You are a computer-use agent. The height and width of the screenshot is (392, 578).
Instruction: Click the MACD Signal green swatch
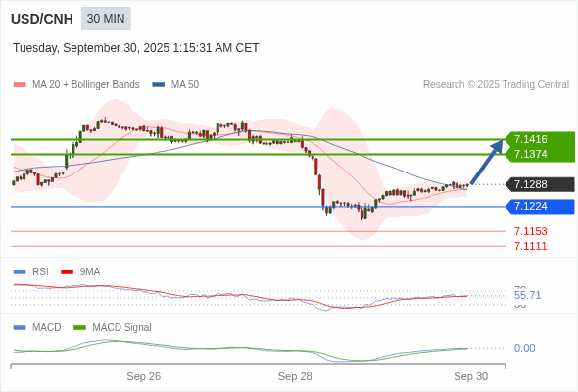pos(79,328)
